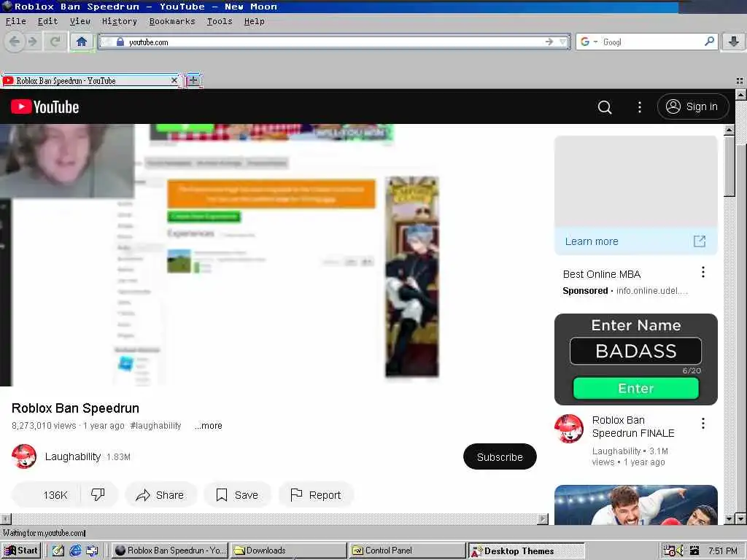The height and width of the screenshot is (560, 747).
Task: Open Roblox Ban Speedrun FINALE video title
Action: coord(634,427)
